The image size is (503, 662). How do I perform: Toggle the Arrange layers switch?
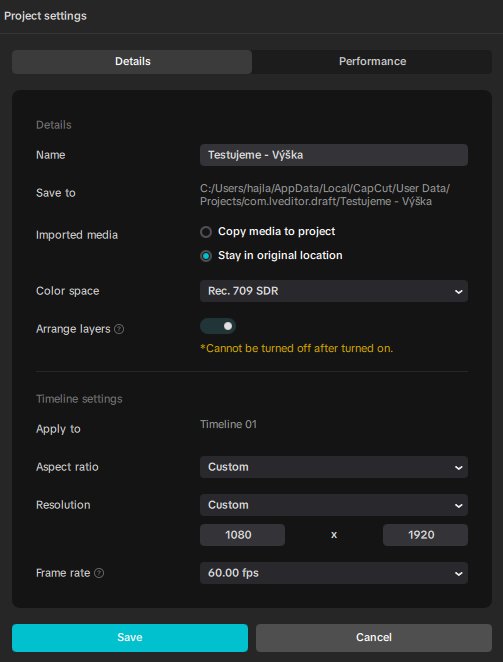(x=218, y=326)
